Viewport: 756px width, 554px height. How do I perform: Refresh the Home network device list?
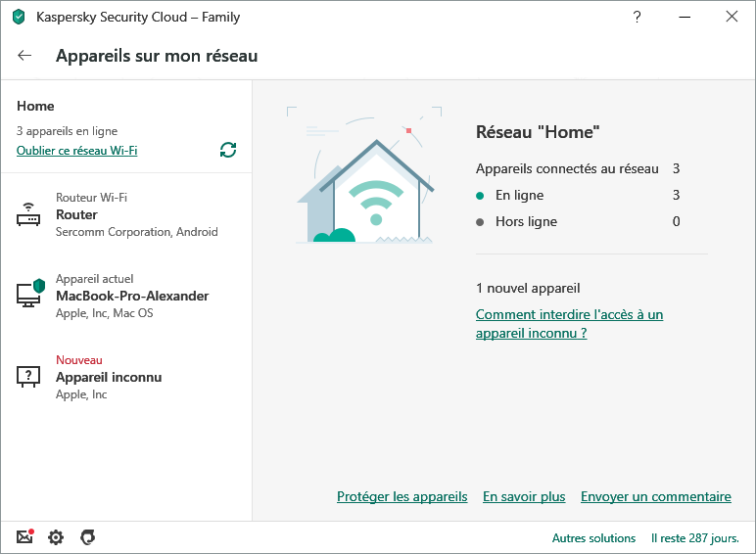[228, 150]
